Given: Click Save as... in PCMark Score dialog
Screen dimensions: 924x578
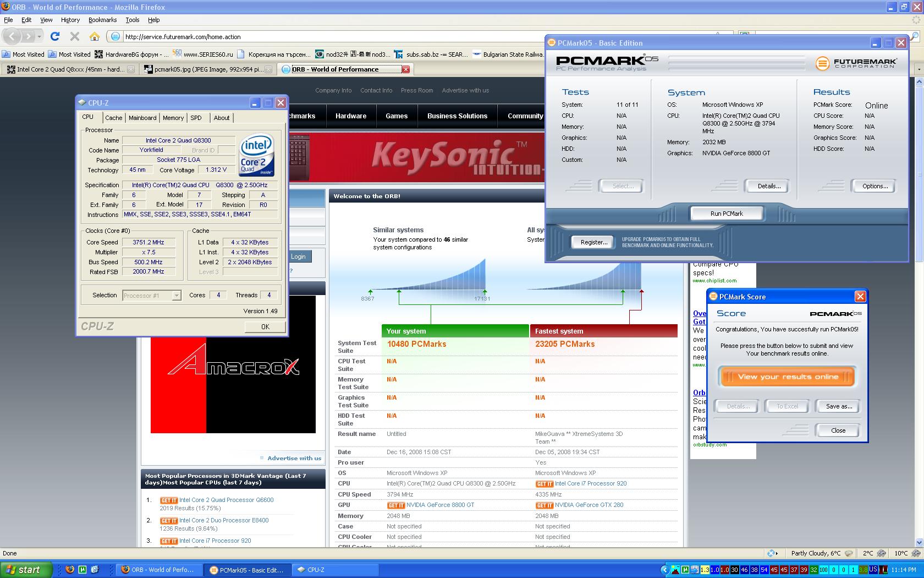Looking at the screenshot, I should 839,406.
